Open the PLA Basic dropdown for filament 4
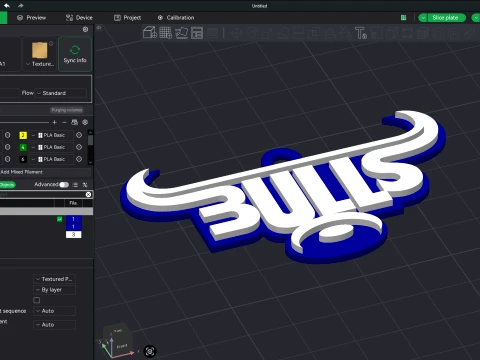The height and width of the screenshot is (360, 480). coord(52,147)
